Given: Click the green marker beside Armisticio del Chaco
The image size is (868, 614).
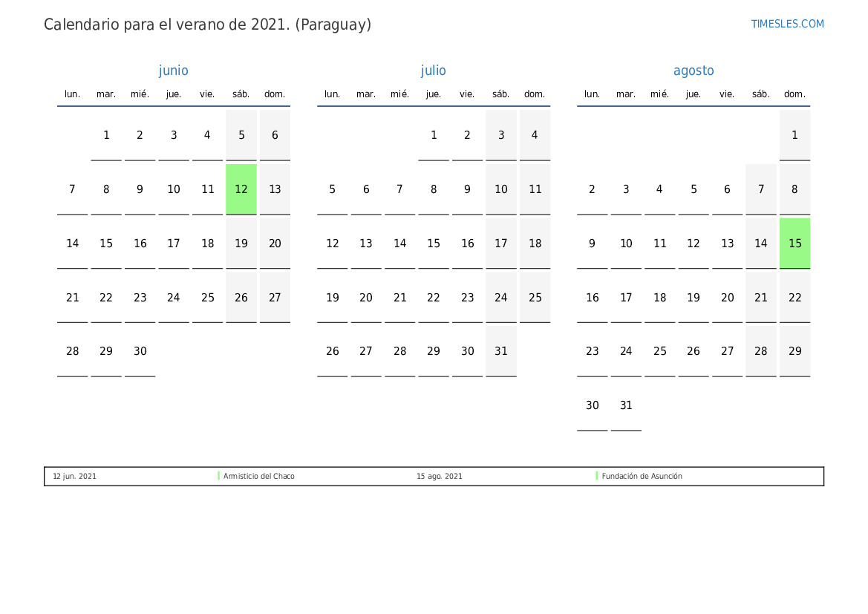Looking at the screenshot, I should 219,476.
